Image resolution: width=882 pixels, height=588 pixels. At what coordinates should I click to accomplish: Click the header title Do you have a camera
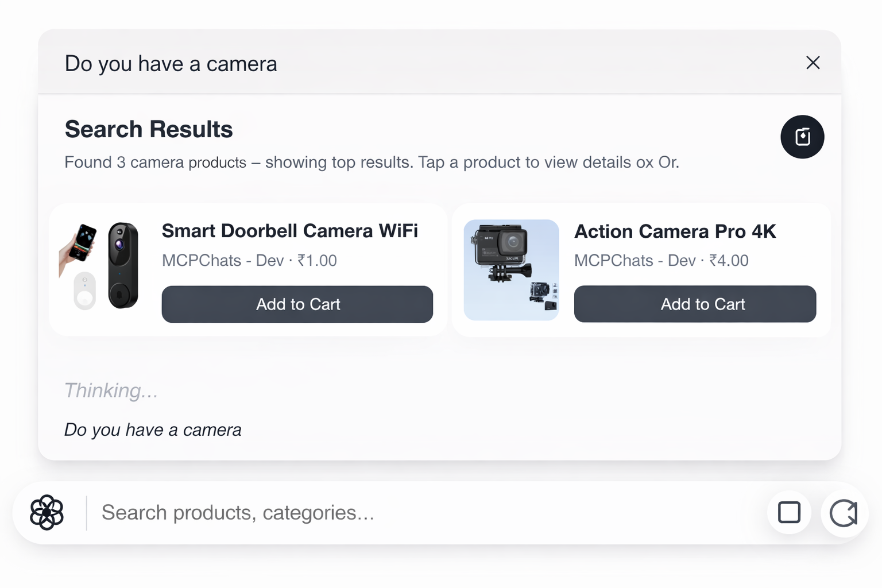171,63
